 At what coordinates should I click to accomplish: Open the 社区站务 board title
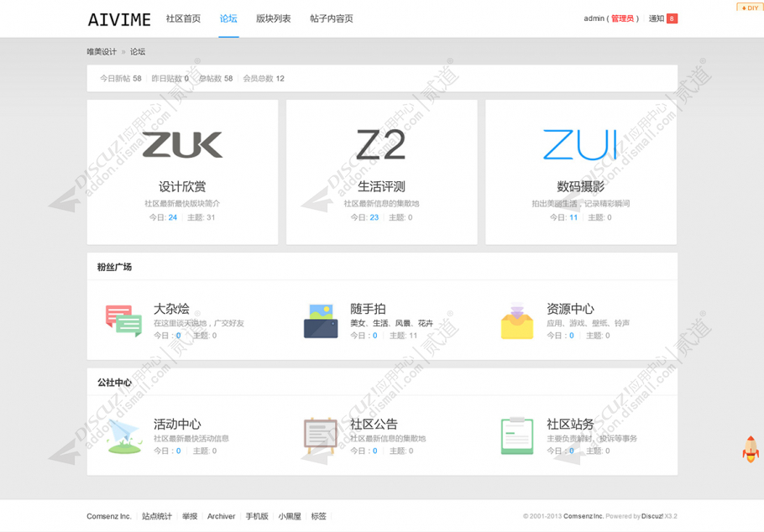click(x=570, y=424)
